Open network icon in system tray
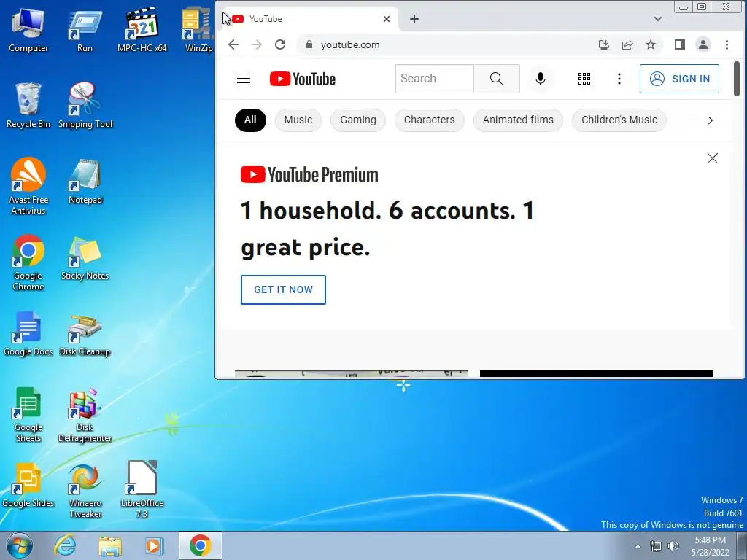Image resolution: width=747 pixels, height=560 pixels. tap(656, 546)
